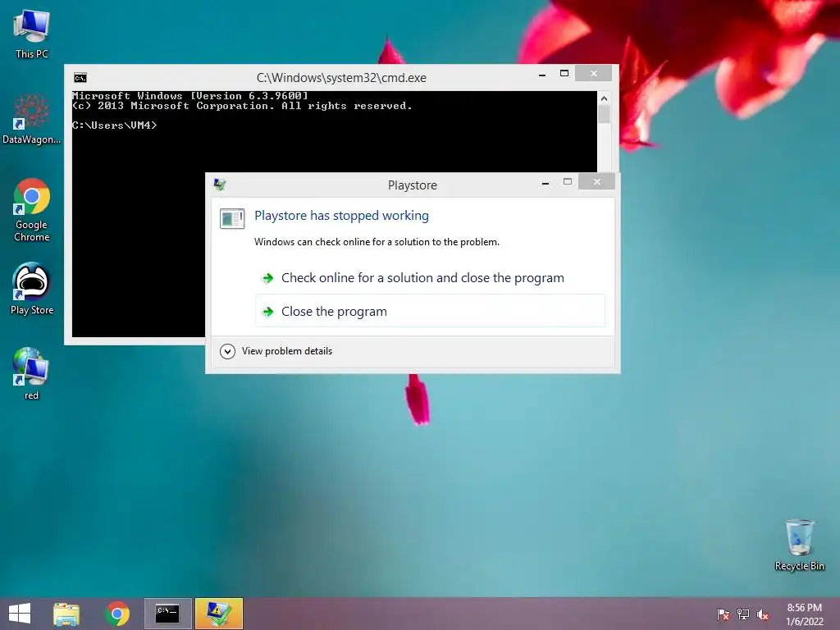Image resolution: width=840 pixels, height=630 pixels.
Task: Open the network icon in system tray
Action: (x=743, y=614)
